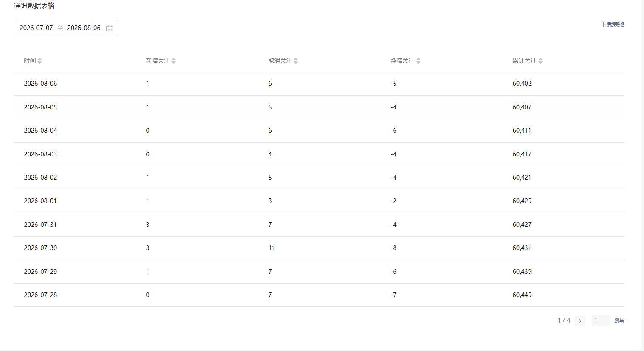Focus the page number input field
Screen dimensions: 644x351
point(600,320)
